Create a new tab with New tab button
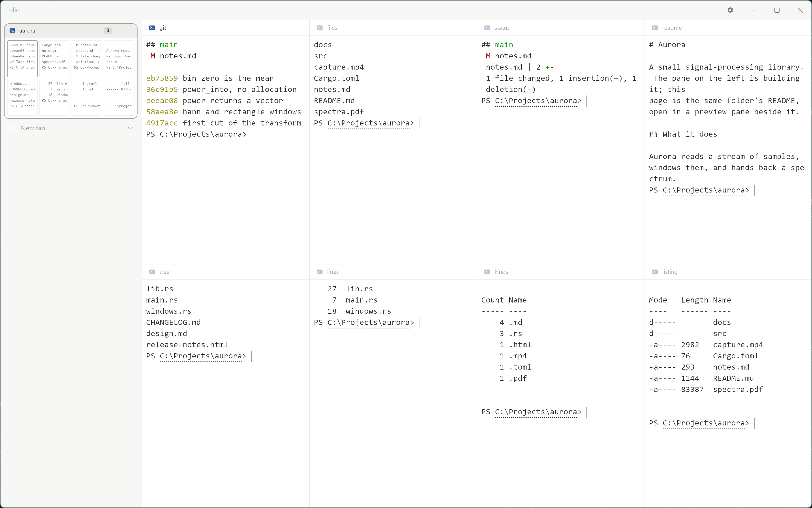This screenshot has height=508, width=812. 71,128
